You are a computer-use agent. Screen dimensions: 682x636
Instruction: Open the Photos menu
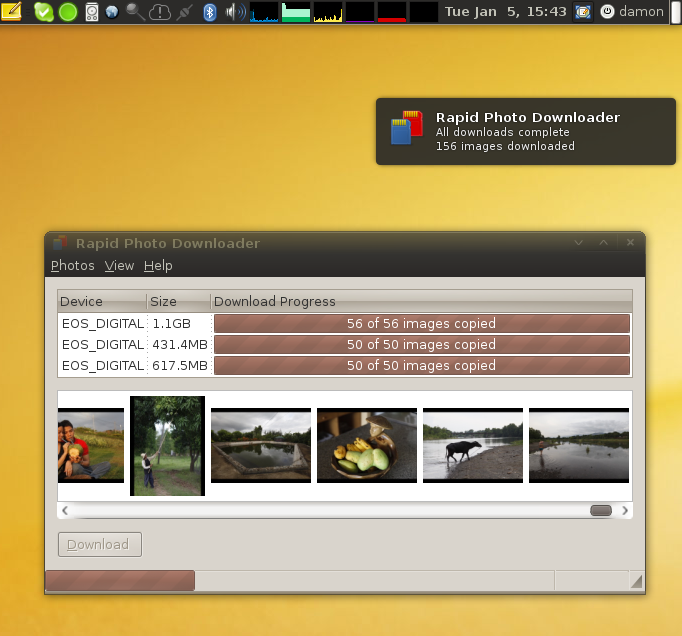72,265
